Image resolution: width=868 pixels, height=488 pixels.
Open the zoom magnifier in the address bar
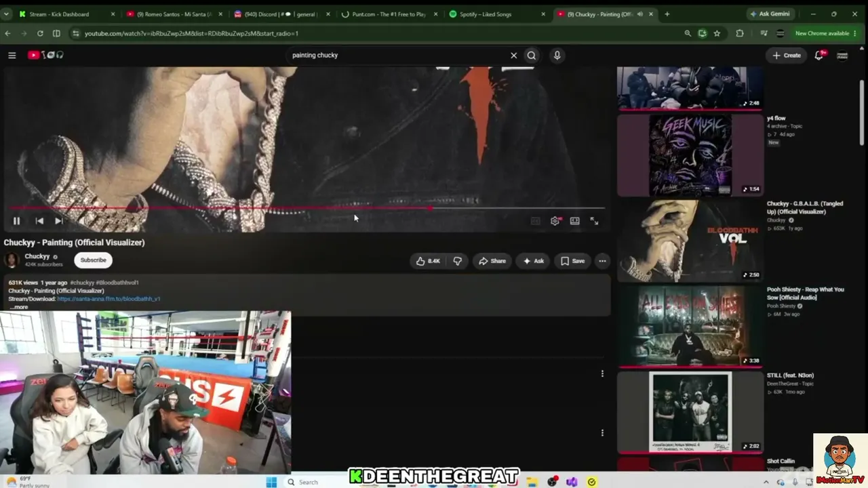pos(688,33)
